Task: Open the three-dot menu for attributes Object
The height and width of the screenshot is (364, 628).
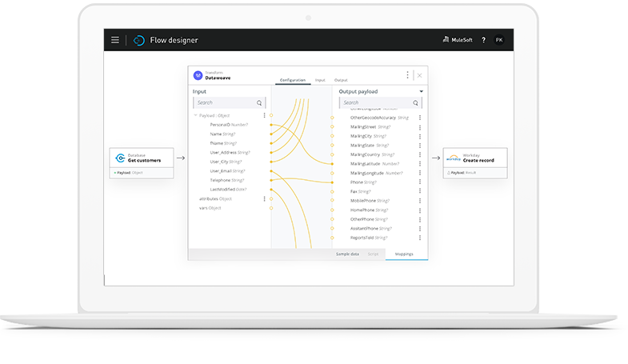Action: point(264,198)
